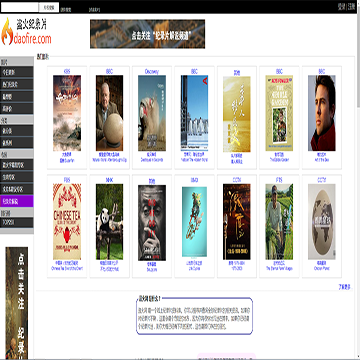360x360 pixels.
Task: Open the yellow garden book cover poster
Action: [279, 113]
